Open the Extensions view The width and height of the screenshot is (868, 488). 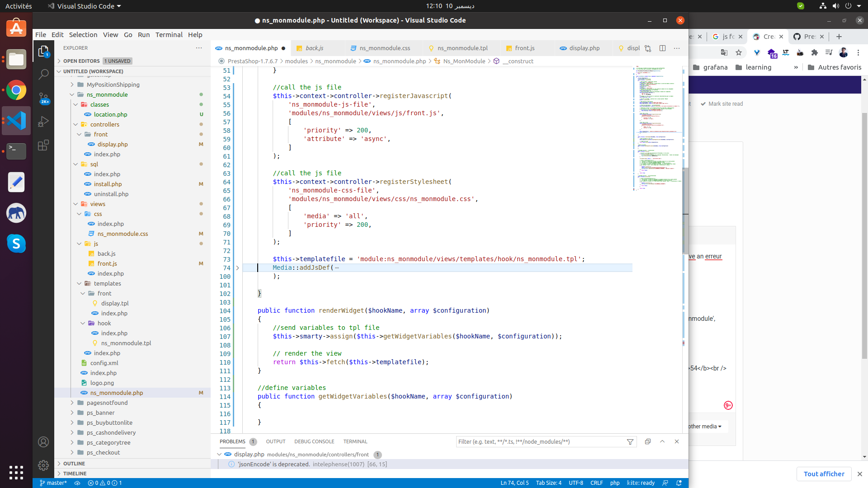pyautogui.click(x=43, y=145)
